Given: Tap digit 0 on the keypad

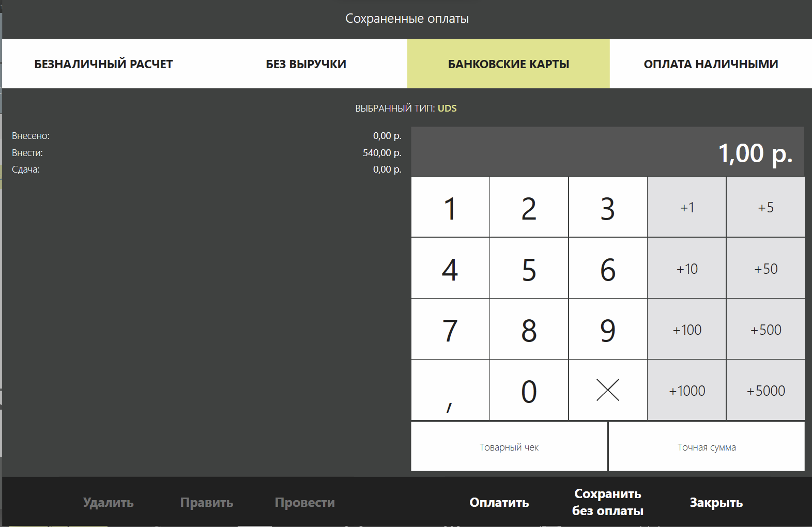Looking at the screenshot, I should point(529,390).
